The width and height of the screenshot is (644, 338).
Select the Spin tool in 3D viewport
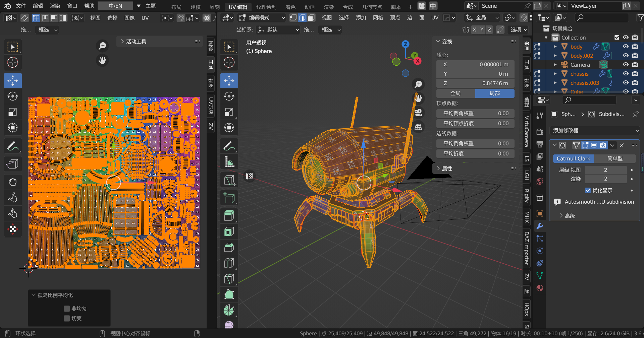click(229, 310)
